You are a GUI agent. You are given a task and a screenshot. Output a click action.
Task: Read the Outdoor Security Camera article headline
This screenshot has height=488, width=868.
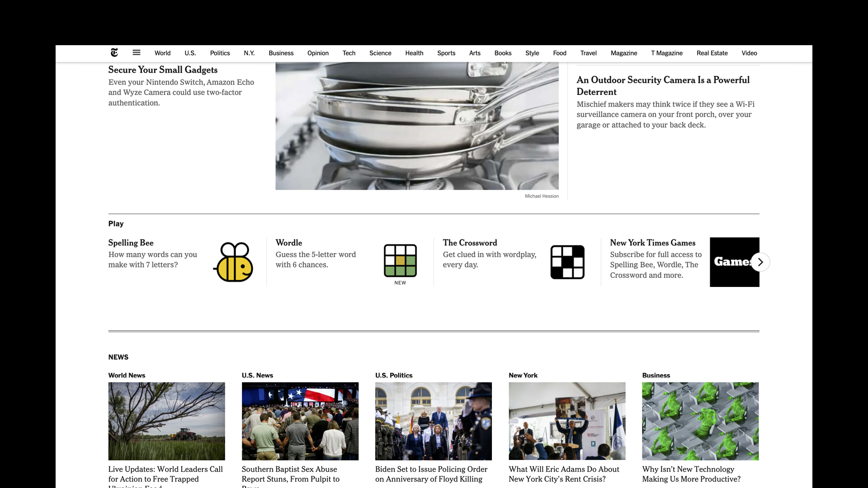pyautogui.click(x=663, y=86)
